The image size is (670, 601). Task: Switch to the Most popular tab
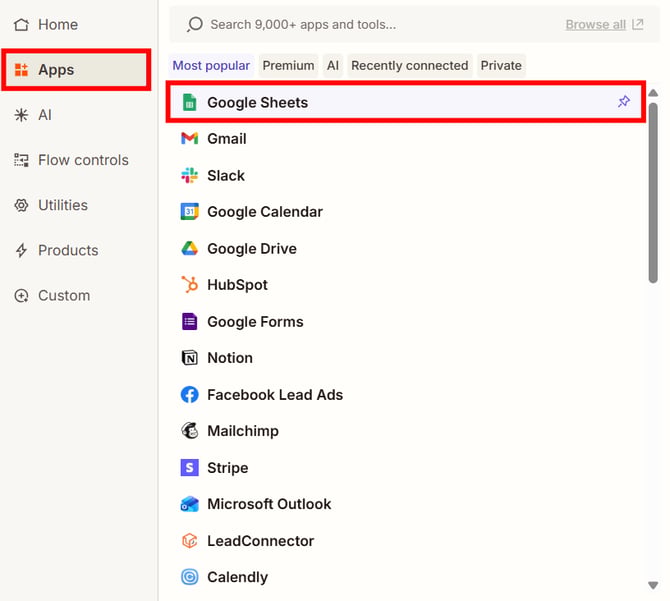pos(211,66)
